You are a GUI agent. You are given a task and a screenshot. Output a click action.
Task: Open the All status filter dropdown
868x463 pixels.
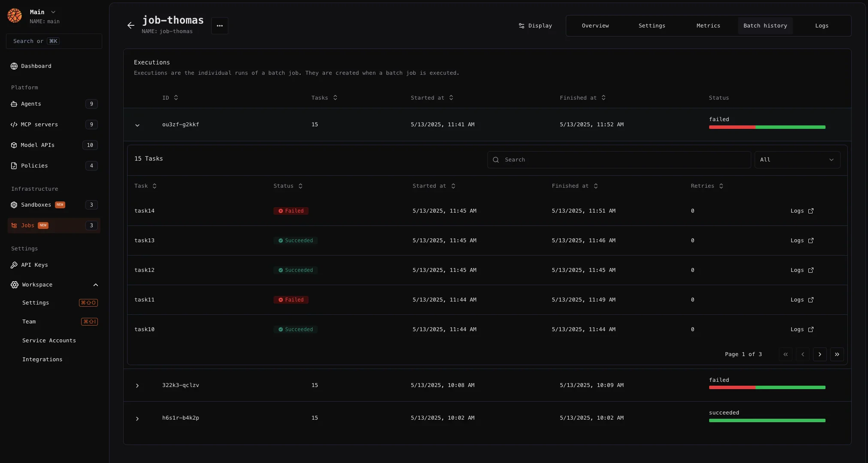click(797, 160)
